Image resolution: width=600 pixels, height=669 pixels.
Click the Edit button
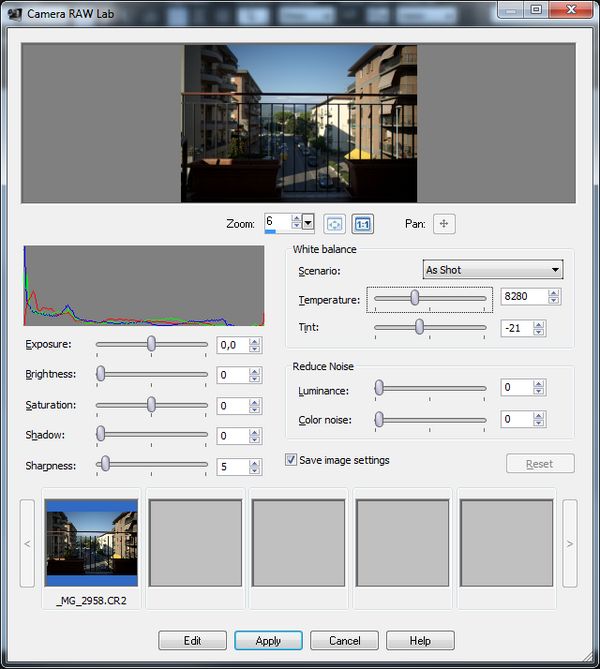(x=192, y=640)
